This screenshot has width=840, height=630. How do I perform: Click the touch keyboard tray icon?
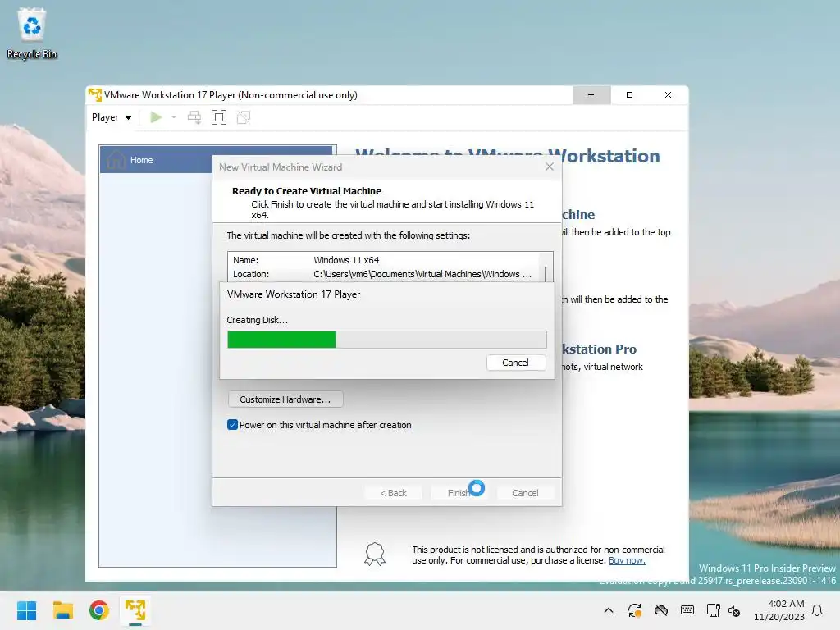(x=687, y=610)
